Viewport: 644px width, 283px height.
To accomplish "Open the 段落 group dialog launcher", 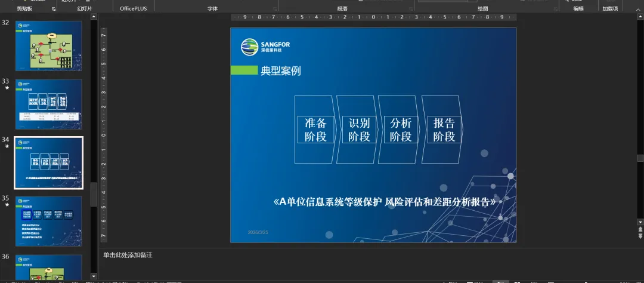I will click(x=411, y=8).
